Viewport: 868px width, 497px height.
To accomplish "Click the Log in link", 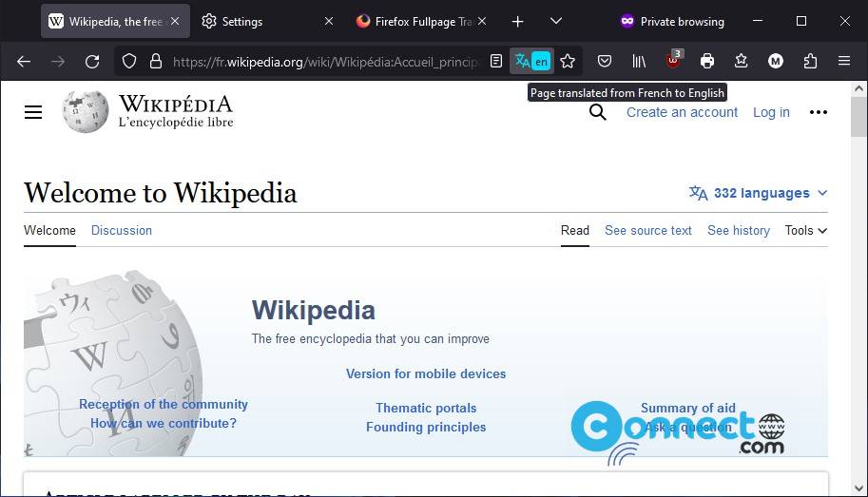I will pos(771,112).
